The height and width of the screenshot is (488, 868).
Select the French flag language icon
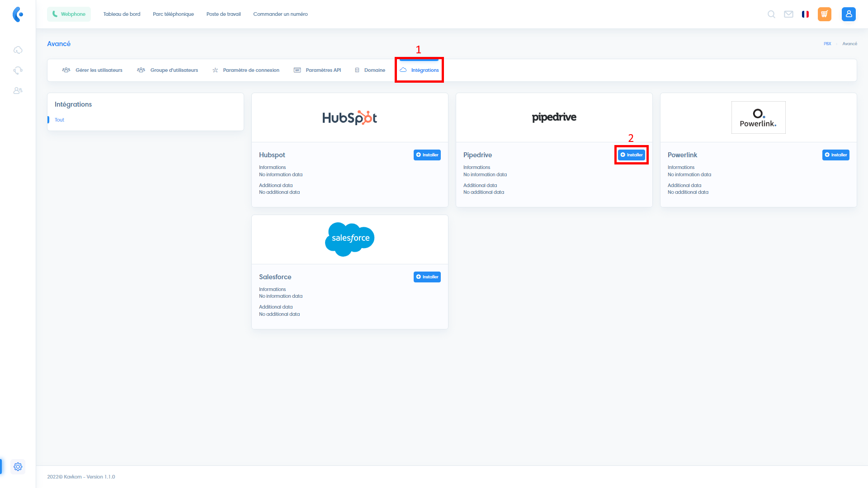805,14
